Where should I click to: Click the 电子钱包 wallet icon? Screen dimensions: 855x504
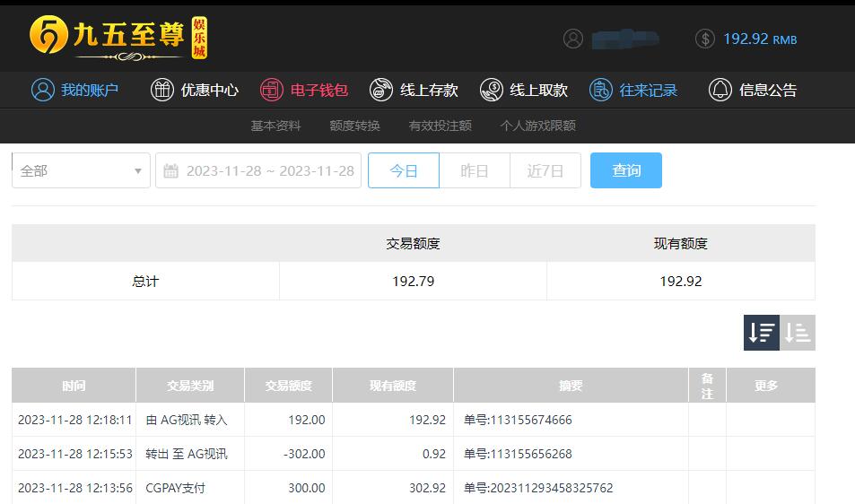pyautogui.click(x=272, y=90)
